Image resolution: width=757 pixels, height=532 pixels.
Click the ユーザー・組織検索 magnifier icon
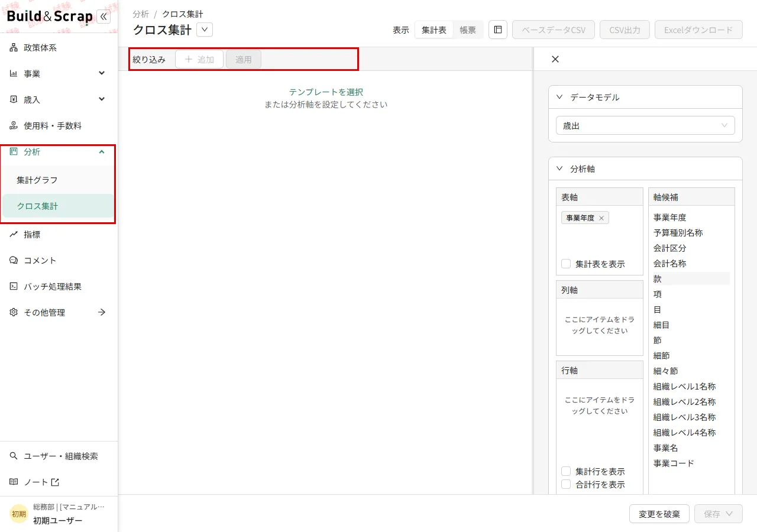(14, 456)
